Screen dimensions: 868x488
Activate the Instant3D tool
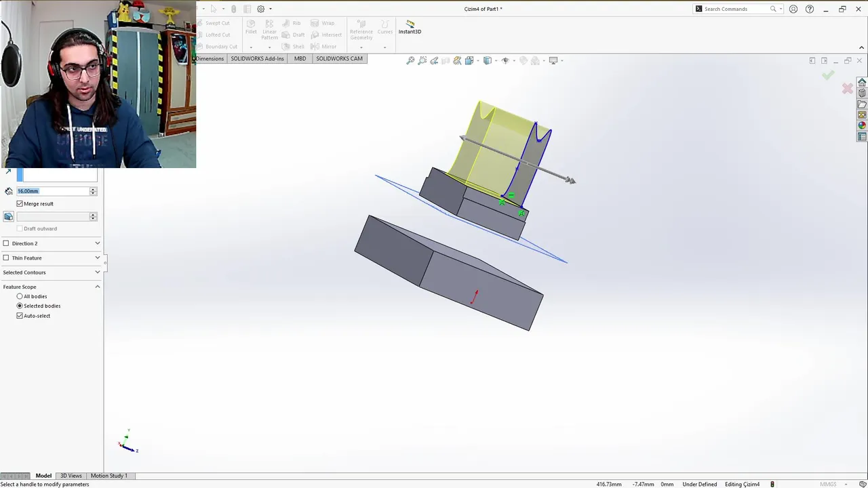tap(410, 27)
